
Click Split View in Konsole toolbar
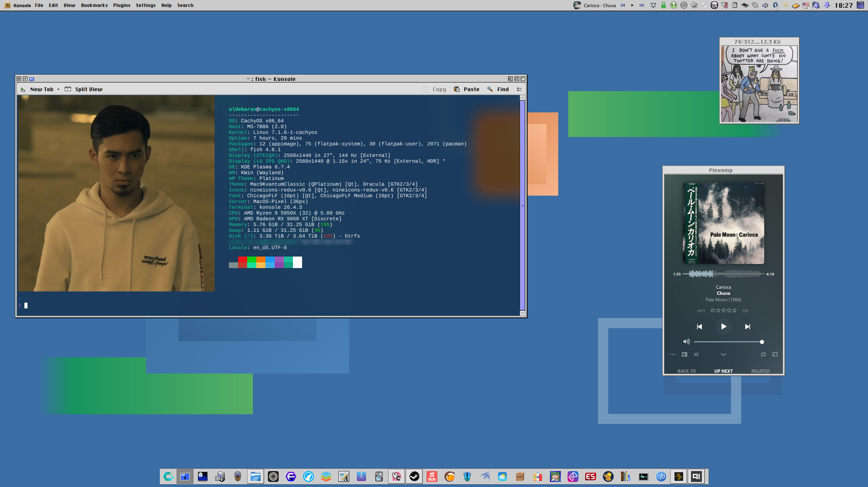point(84,89)
